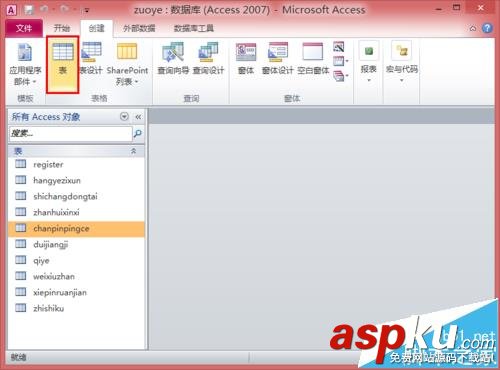500x370 pixels.
Task: Open the Navigation forms dropdown
Action: pyautogui.click(x=340, y=61)
